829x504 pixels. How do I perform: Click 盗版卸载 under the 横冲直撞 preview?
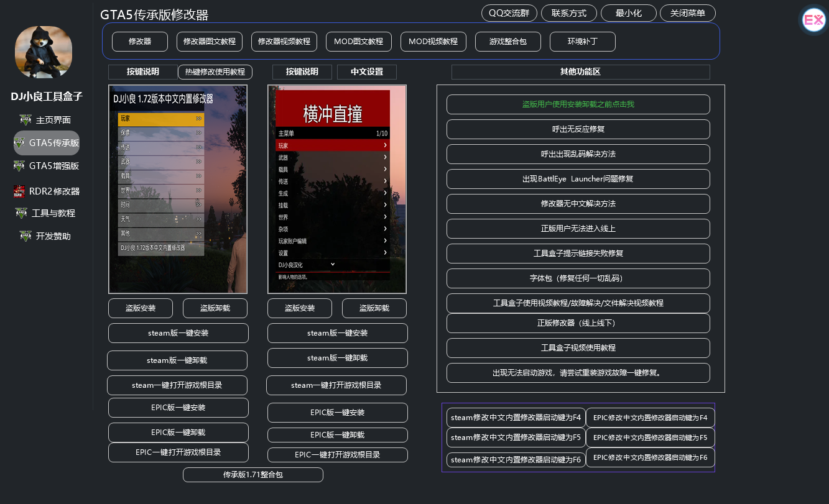point(374,308)
